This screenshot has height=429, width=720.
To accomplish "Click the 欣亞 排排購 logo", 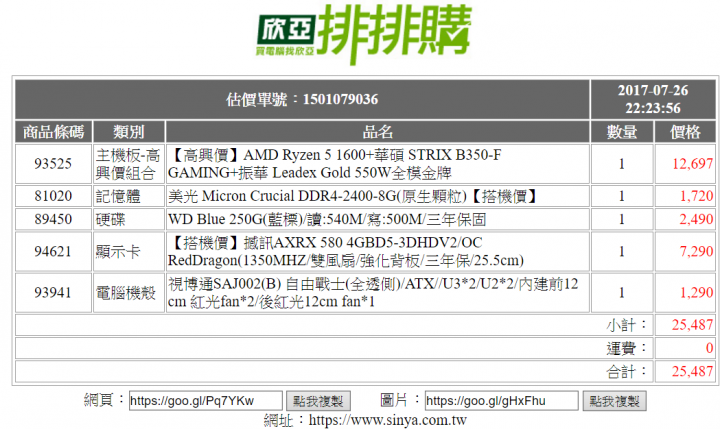I will coord(364,34).
